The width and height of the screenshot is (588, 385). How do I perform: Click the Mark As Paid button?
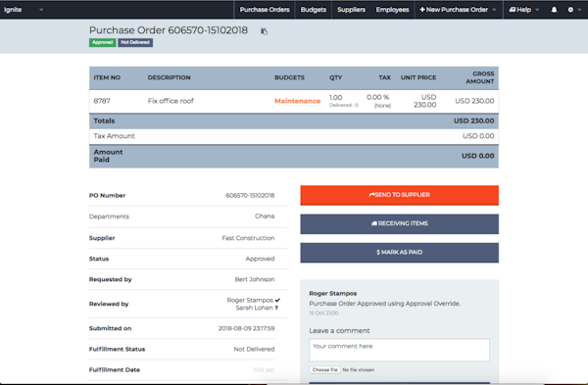400,253
